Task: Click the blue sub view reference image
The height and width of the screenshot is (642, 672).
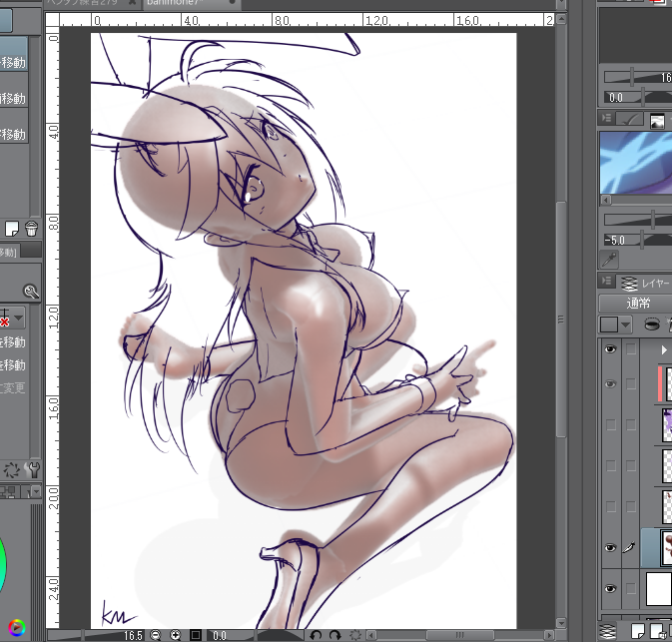Action: [636, 163]
